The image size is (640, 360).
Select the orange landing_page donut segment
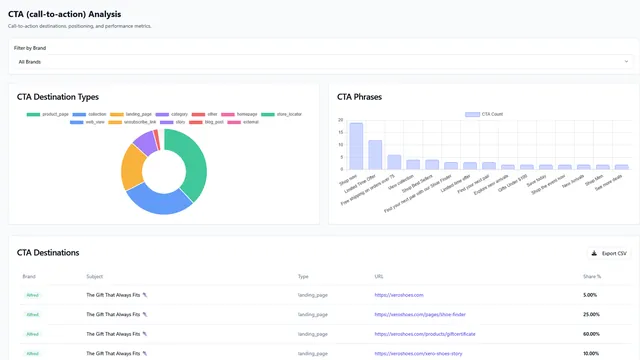132,167
